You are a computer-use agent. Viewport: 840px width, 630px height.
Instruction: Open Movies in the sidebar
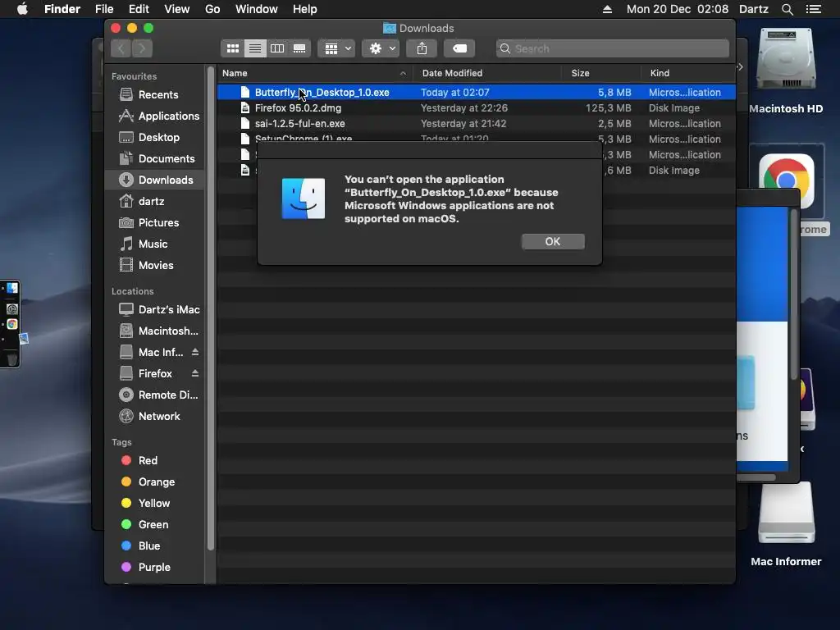click(x=155, y=265)
